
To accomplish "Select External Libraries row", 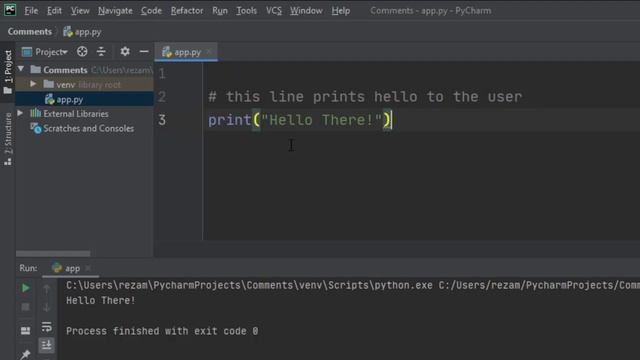I will [x=84, y=114].
